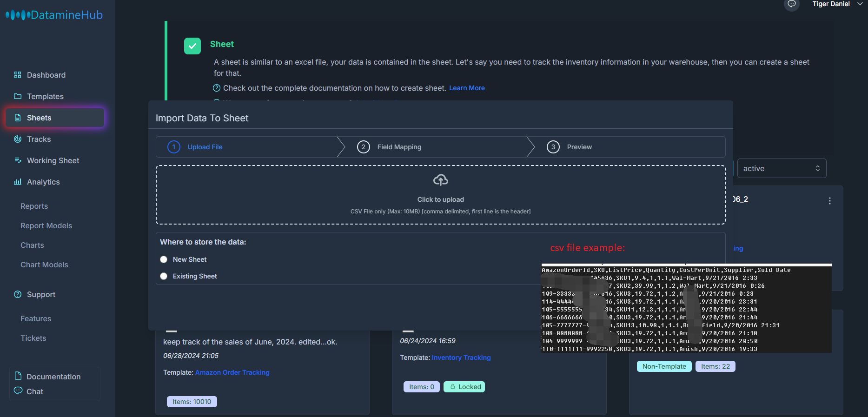Open Amazon Order Tracking template link

coord(232,372)
